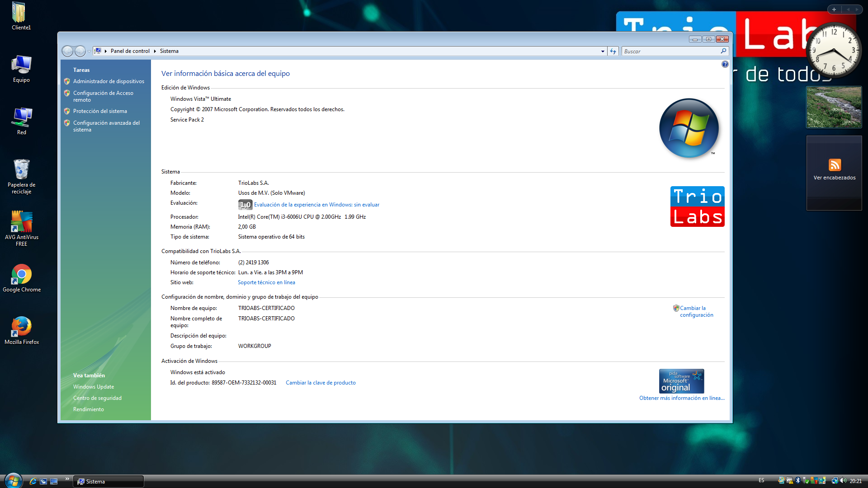Click the 20:21 taskbar clock
The width and height of the screenshot is (868, 488).
tap(856, 481)
